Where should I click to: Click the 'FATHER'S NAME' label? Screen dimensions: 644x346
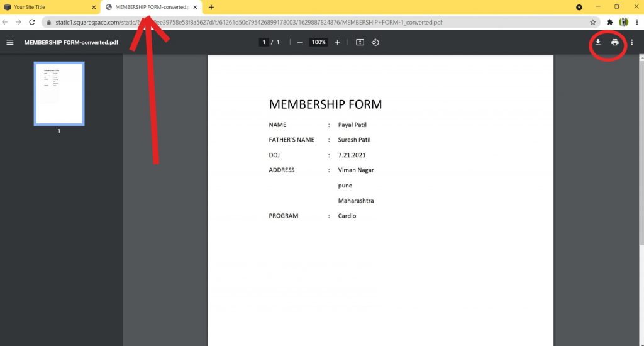point(292,140)
